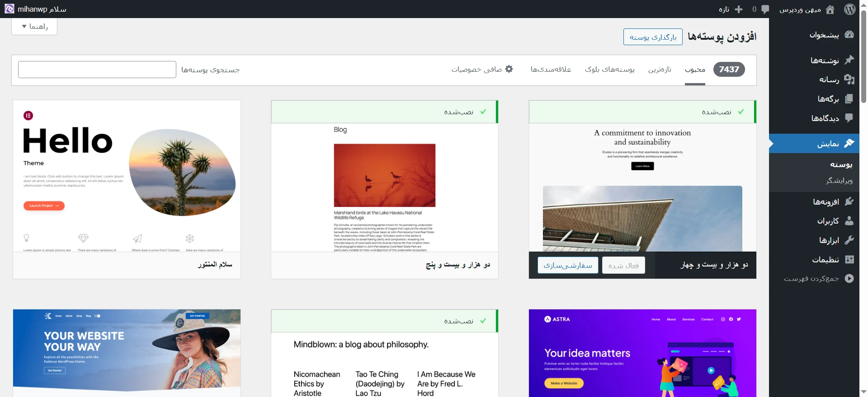Click the افزونه‌ها plug icon

(849, 201)
